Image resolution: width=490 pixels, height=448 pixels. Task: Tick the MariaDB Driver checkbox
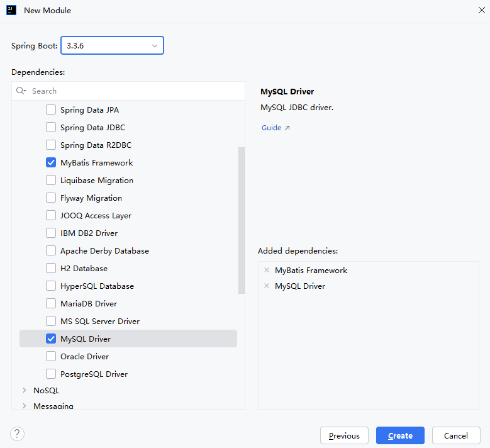click(51, 303)
